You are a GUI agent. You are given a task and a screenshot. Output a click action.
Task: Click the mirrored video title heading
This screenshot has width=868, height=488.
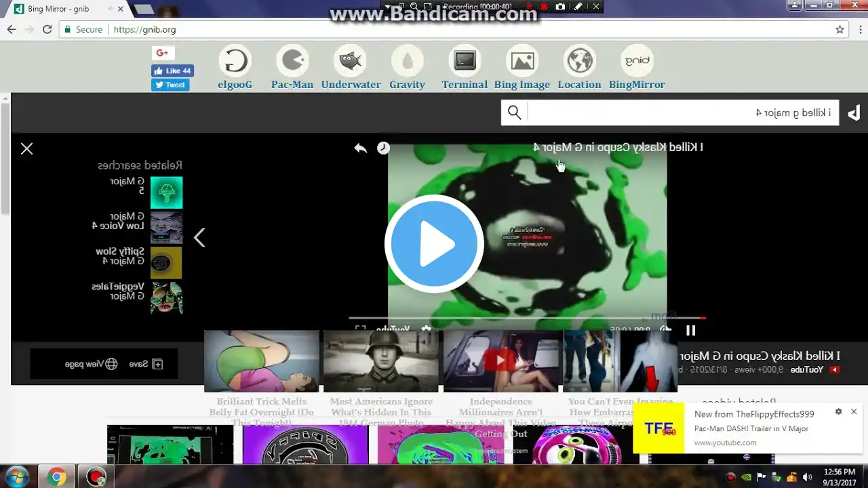pyautogui.click(x=618, y=147)
